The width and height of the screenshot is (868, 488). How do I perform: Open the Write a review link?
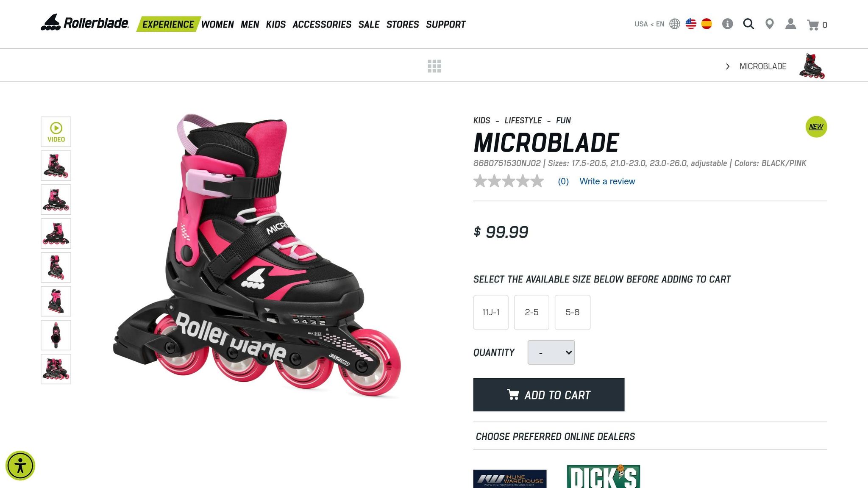pos(607,181)
